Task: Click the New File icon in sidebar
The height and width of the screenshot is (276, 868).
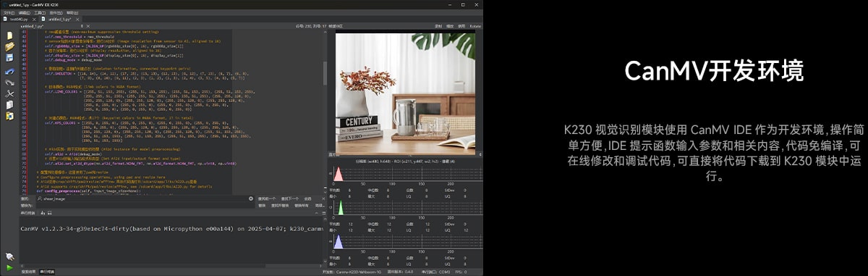Action: [x=9, y=35]
